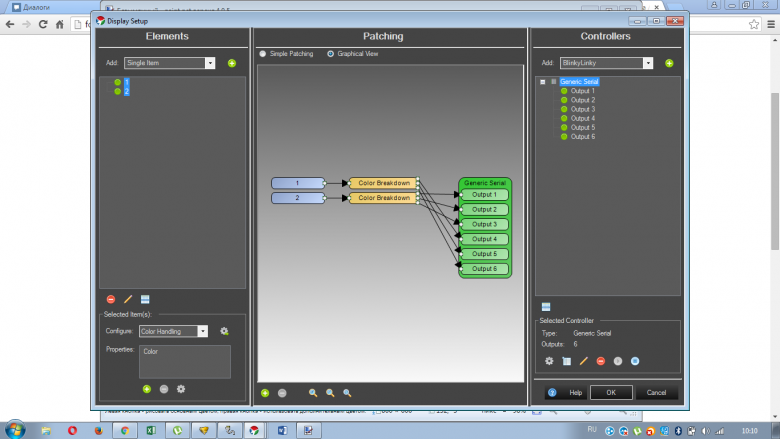
Task: Click the green add element button
Action: [x=232, y=63]
